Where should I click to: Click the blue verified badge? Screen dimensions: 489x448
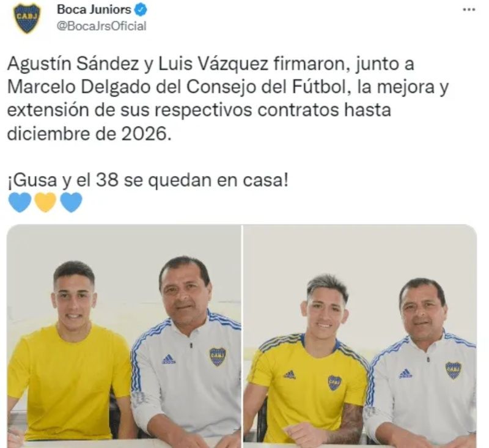click(x=141, y=10)
